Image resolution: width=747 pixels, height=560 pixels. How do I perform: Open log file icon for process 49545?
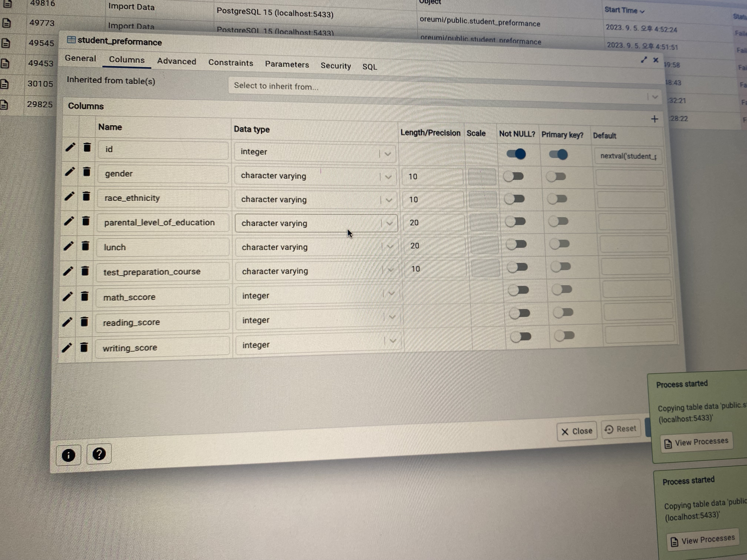(x=5, y=43)
